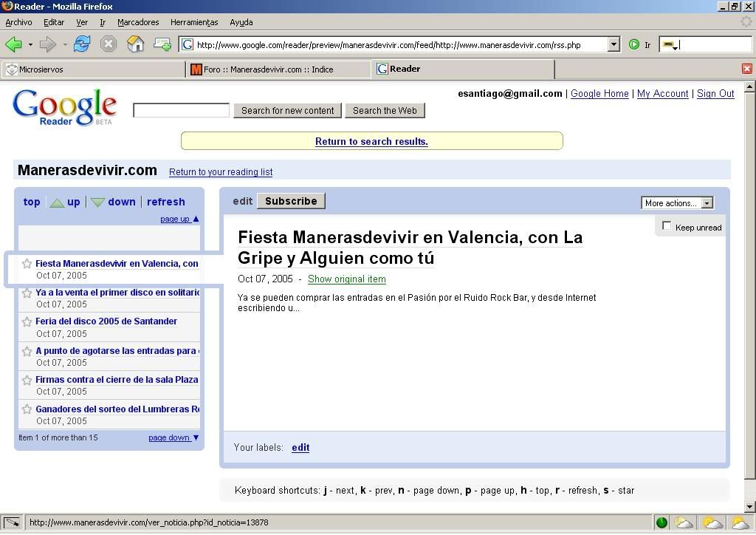This screenshot has height=535, width=756.
Task: Click edit next to the Subscribe button
Action: (x=242, y=201)
